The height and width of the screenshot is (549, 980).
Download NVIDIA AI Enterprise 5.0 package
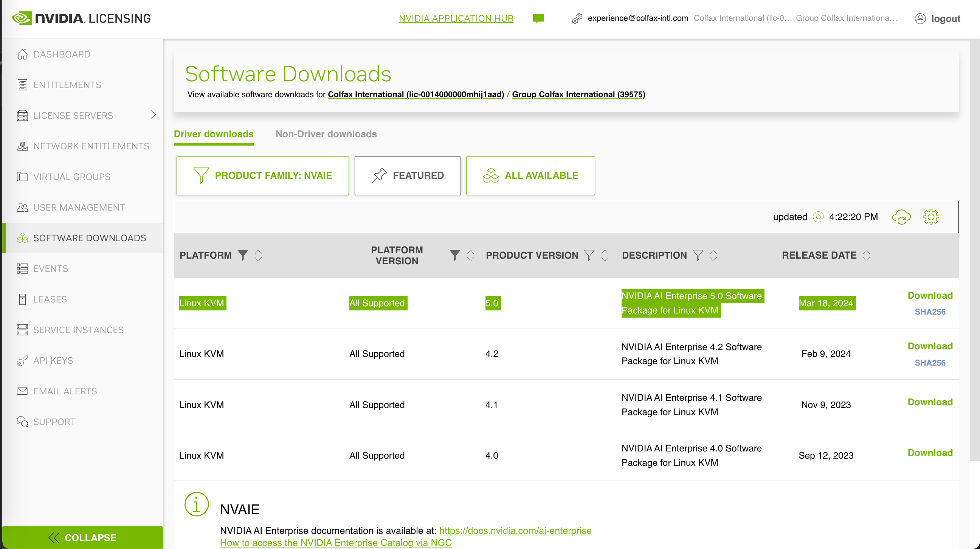pyautogui.click(x=930, y=296)
